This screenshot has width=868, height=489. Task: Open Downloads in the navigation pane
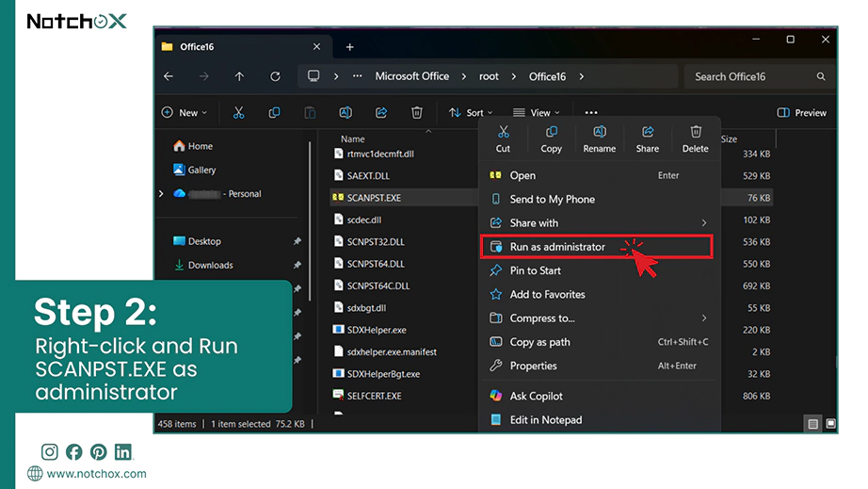tap(203, 265)
